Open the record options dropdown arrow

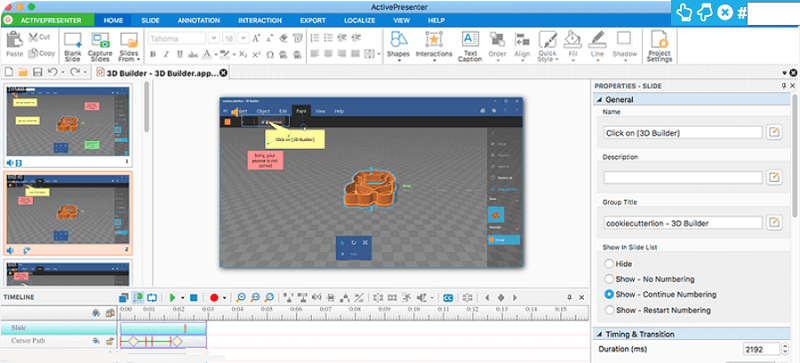tap(224, 298)
